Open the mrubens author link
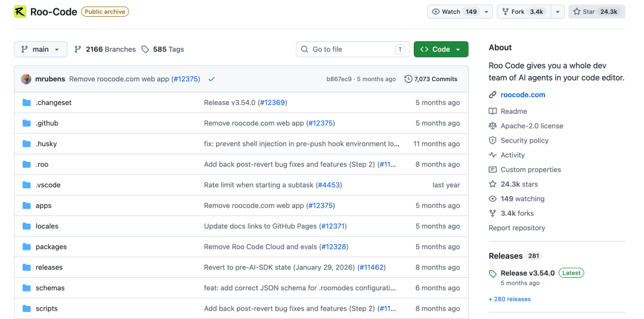The image size is (644, 319). coord(50,79)
